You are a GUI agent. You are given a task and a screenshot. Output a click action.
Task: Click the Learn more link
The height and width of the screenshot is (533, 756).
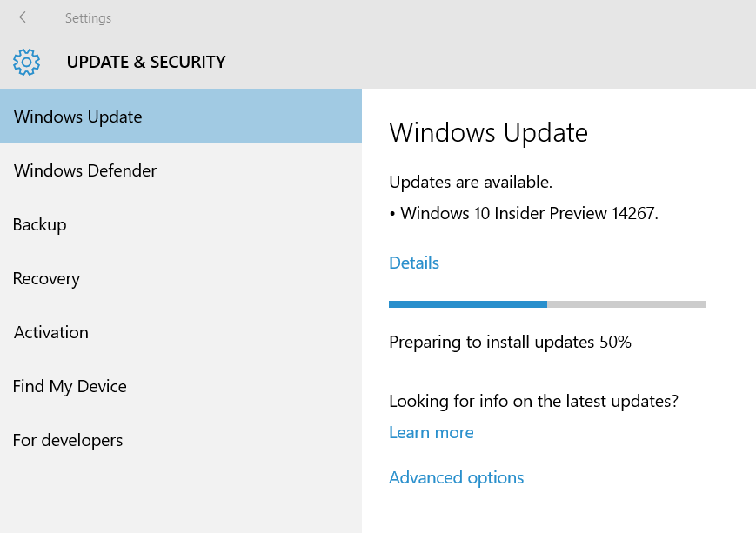pos(432,432)
